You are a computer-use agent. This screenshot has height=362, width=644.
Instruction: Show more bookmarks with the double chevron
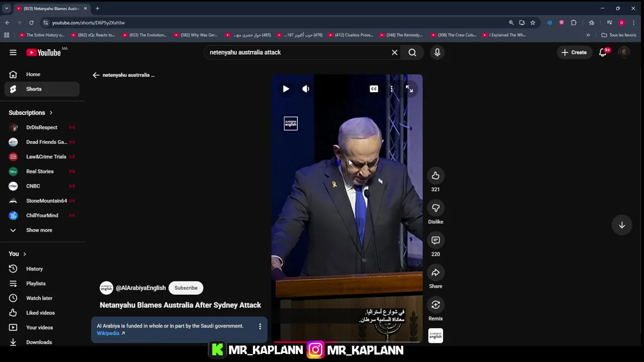click(x=588, y=35)
